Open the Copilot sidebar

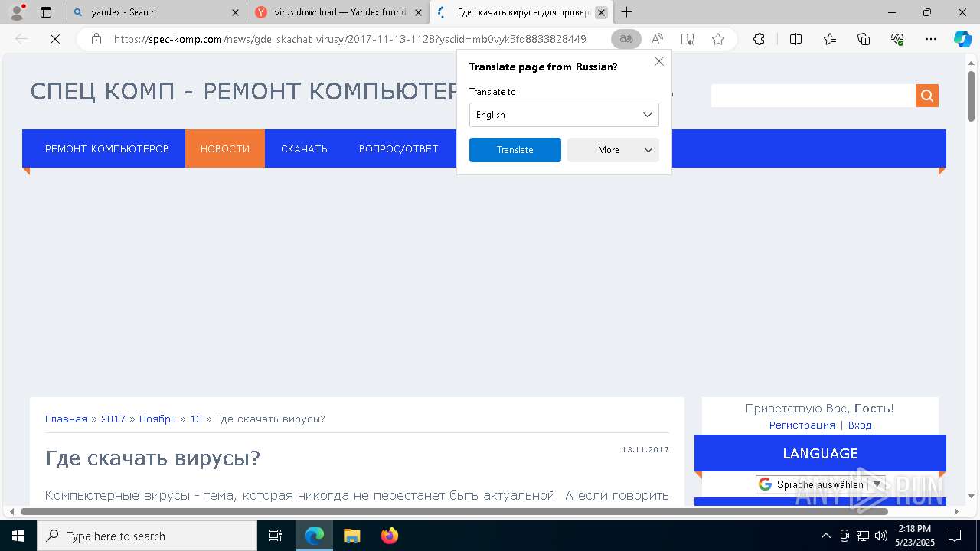coord(962,39)
